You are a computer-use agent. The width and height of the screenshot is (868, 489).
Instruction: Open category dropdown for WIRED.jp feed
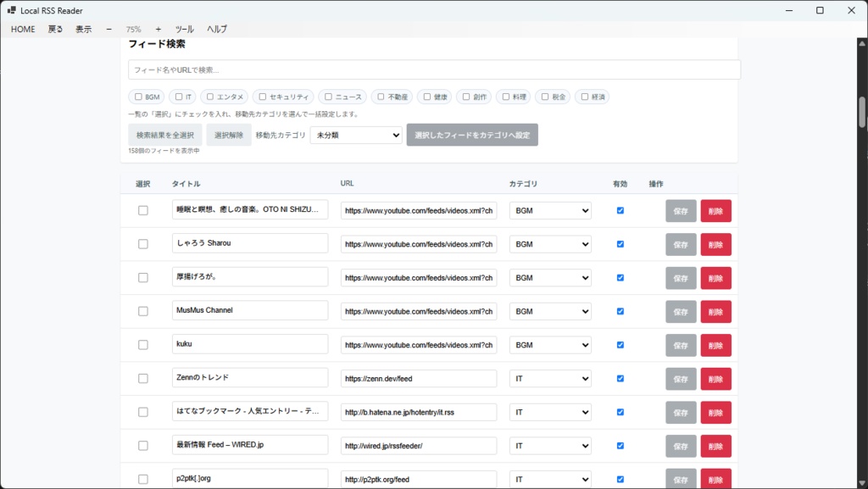tap(550, 446)
